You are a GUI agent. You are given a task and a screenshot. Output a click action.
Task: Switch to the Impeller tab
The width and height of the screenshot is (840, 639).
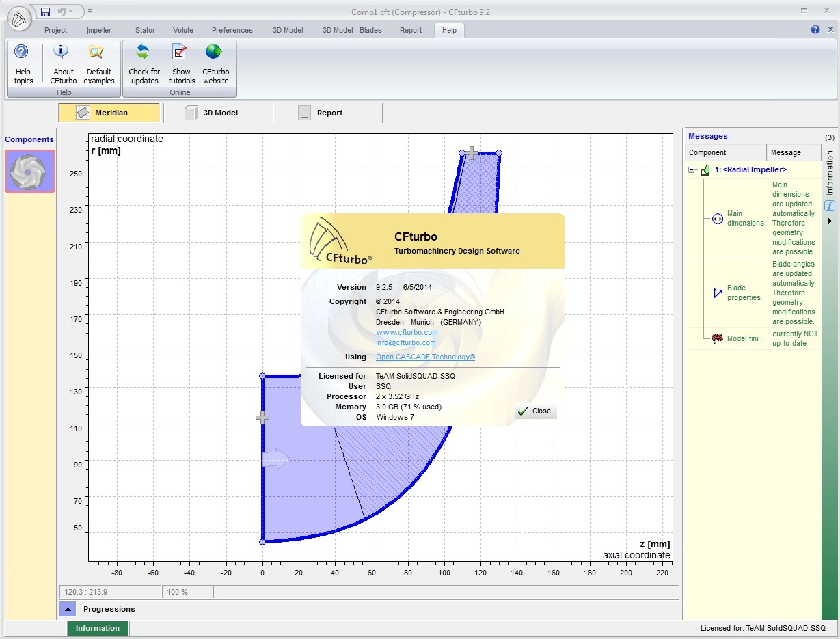click(99, 30)
